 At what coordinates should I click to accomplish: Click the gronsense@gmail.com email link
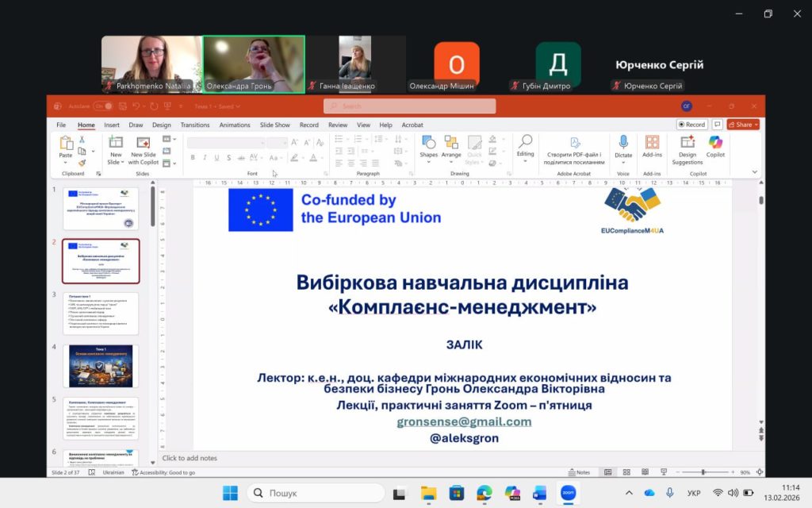click(464, 421)
